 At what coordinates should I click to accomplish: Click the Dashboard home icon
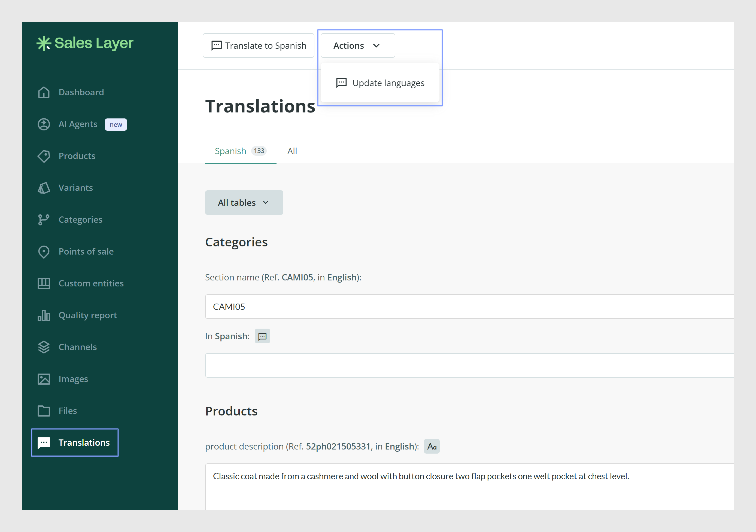click(x=44, y=93)
